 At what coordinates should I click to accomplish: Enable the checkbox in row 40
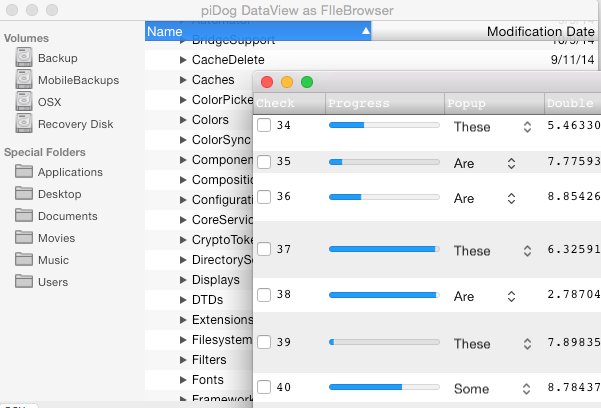pos(264,387)
